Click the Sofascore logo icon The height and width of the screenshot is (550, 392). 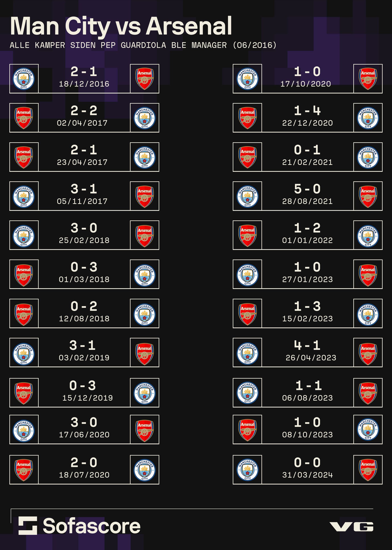28,526
